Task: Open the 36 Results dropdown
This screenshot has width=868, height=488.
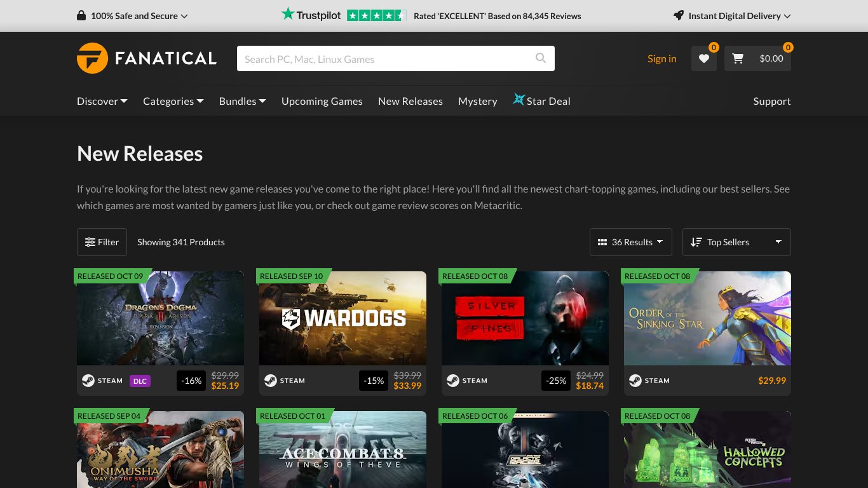Action: [631, 242]
